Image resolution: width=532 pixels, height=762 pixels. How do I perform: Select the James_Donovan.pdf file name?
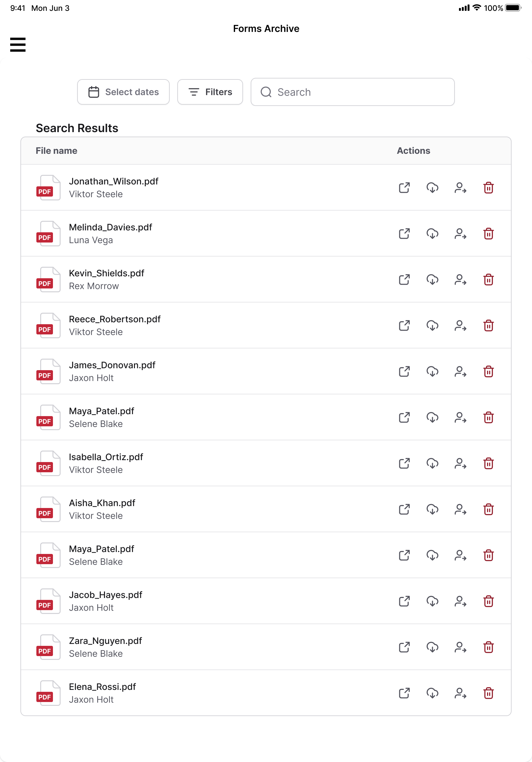pyautogui.click(x=112, y=365)
